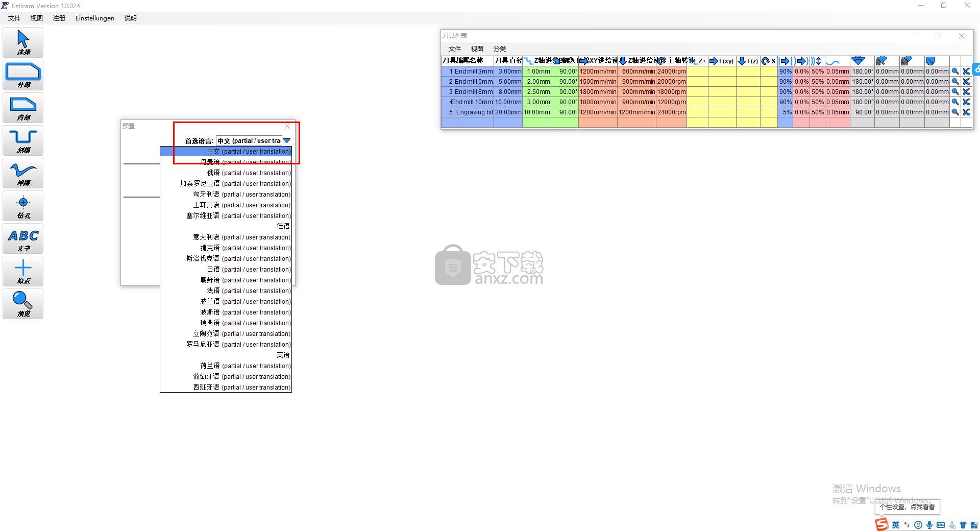This screenshot has width=980, height=531.
Task: Close the 预置 settings dialog
Action: click(287, 126)
